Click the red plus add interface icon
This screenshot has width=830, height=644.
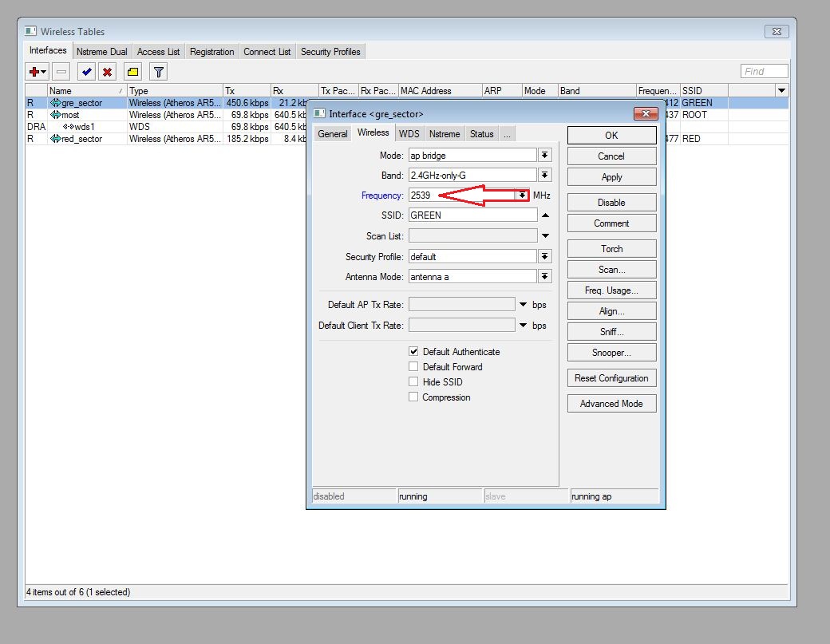[x=34, y=72]
